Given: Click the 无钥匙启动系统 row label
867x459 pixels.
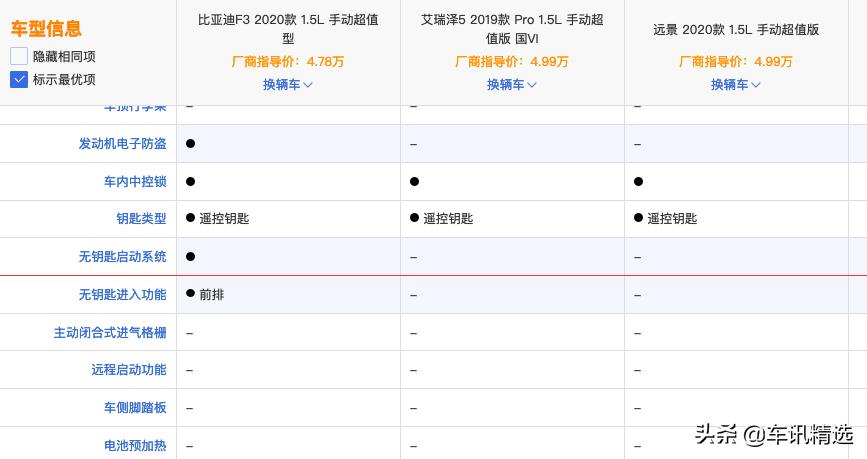Looking at the screenshot, I should pyautogui.click(x=122, y=257).
